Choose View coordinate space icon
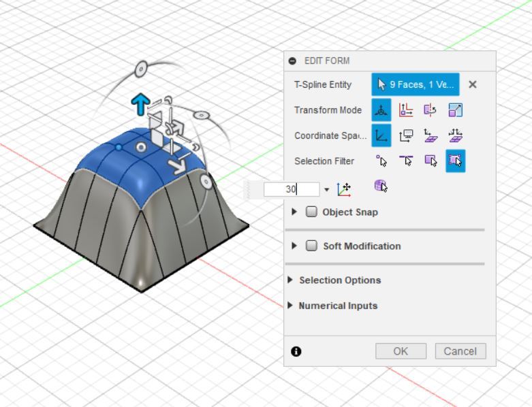The width and height of the screenshot is (532, 407). (x=406, y=135)
